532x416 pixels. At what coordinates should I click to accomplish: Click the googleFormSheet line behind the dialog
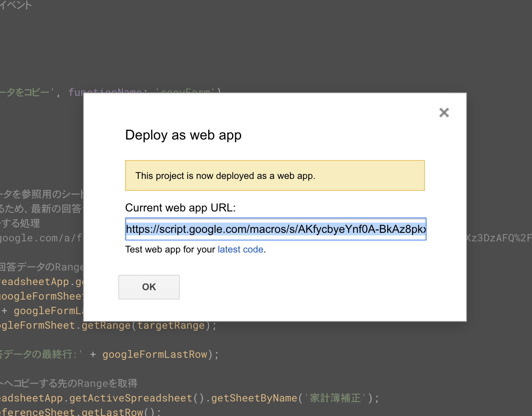pos(42,296)
